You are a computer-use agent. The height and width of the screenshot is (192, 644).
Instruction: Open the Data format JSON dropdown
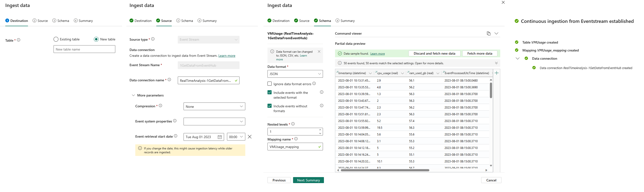[295, 74]
